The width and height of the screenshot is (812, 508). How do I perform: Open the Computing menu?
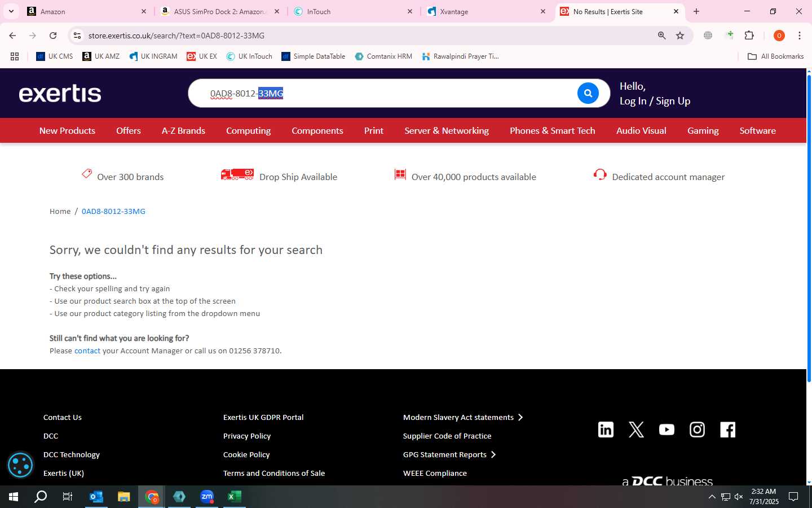pos(248,130)
